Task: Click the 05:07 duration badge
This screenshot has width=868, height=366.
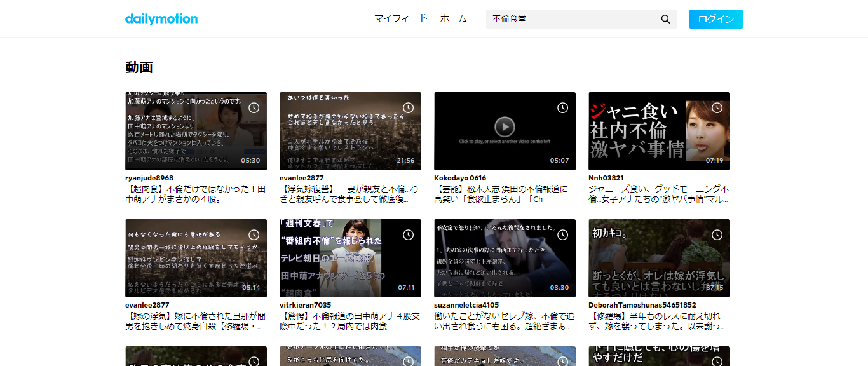Action: coord(560,161)
